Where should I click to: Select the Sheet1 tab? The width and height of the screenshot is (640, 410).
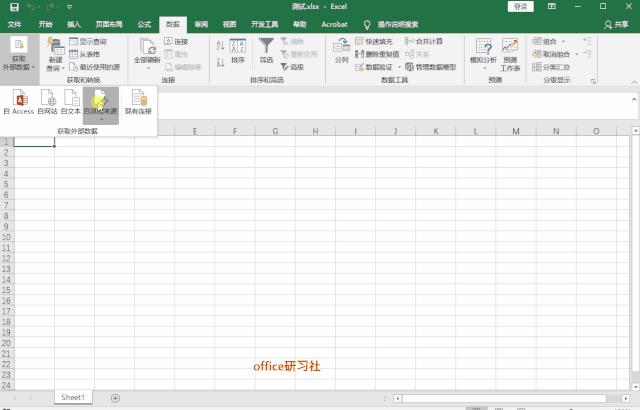pos(73,397)
